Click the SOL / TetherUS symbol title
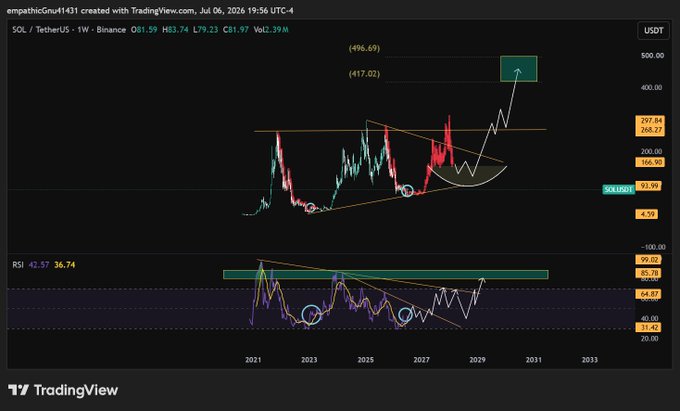This screenshot has width=680, height=411. (x=42, y=29)
